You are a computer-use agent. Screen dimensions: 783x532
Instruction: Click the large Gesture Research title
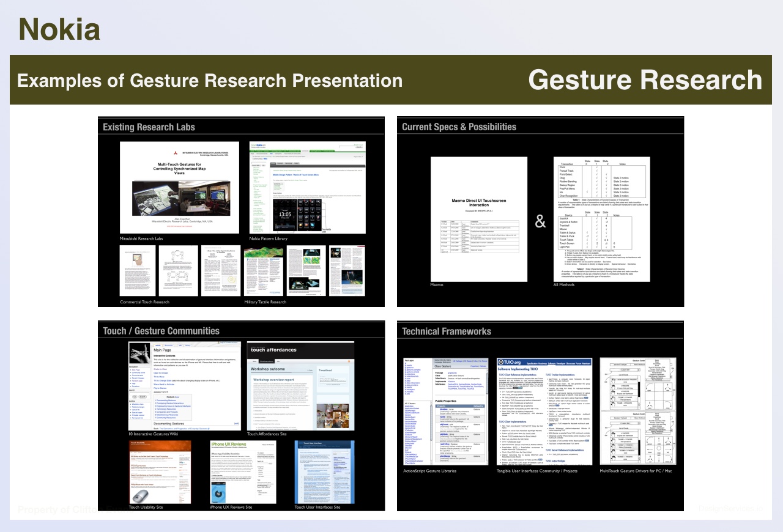pyautogui.click(x=645, y=81)
